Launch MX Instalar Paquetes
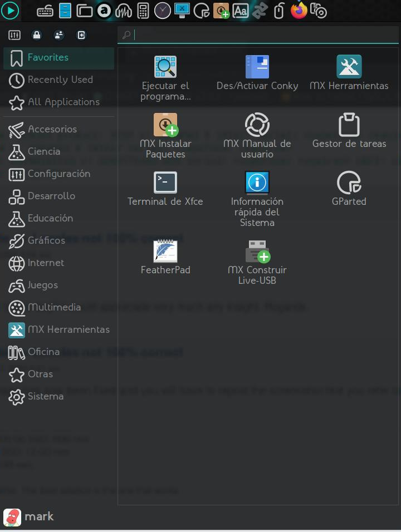The width and height of the screenshot is (401, 532). 165,136
